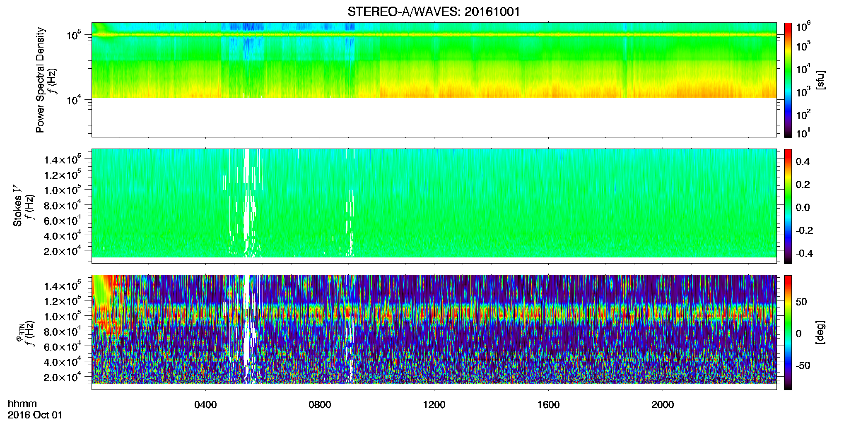
Task: Click the [sfu] colorbar unit label
Action: 820,80
